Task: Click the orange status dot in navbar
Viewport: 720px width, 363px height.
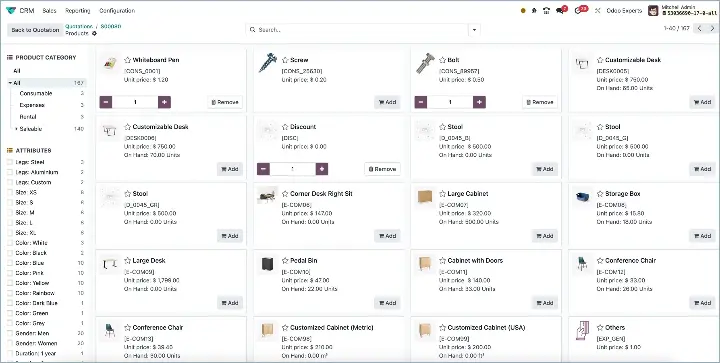Action: pos(523,11)
